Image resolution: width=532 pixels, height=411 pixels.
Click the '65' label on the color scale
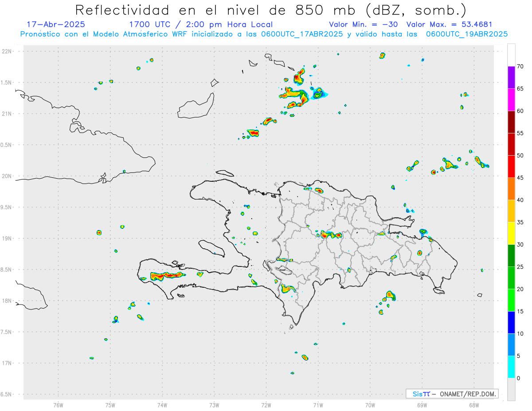point(520,89)
